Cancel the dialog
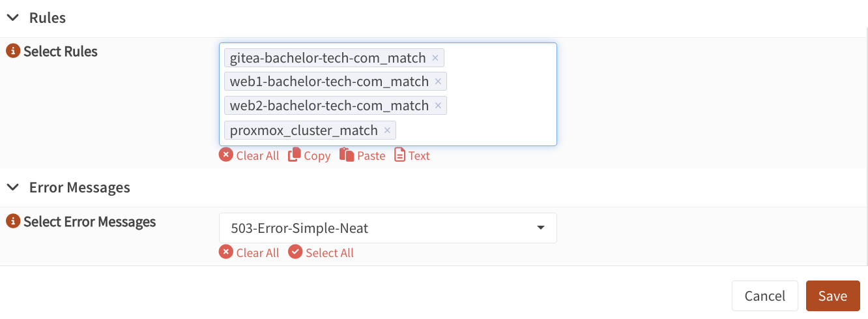868x319 pixels. point(764,296)
